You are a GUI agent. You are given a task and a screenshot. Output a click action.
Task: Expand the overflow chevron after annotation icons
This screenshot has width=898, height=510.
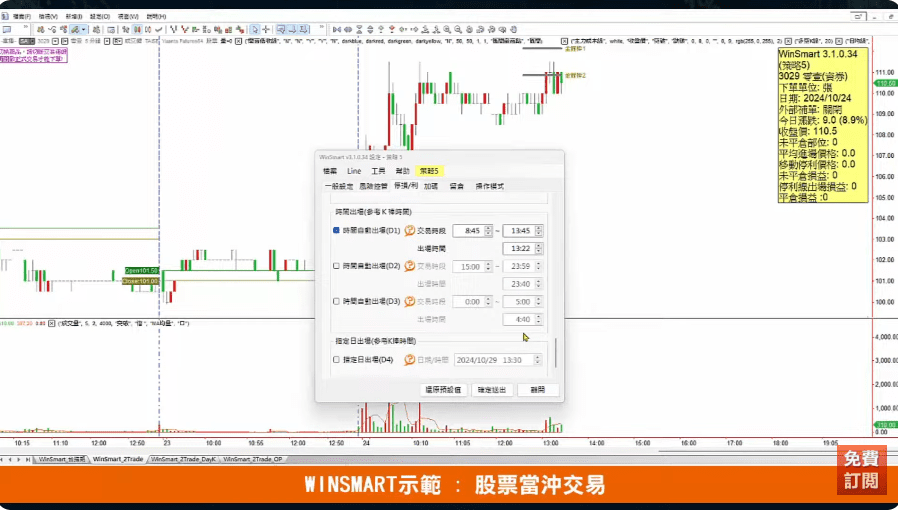click(321, 26)
